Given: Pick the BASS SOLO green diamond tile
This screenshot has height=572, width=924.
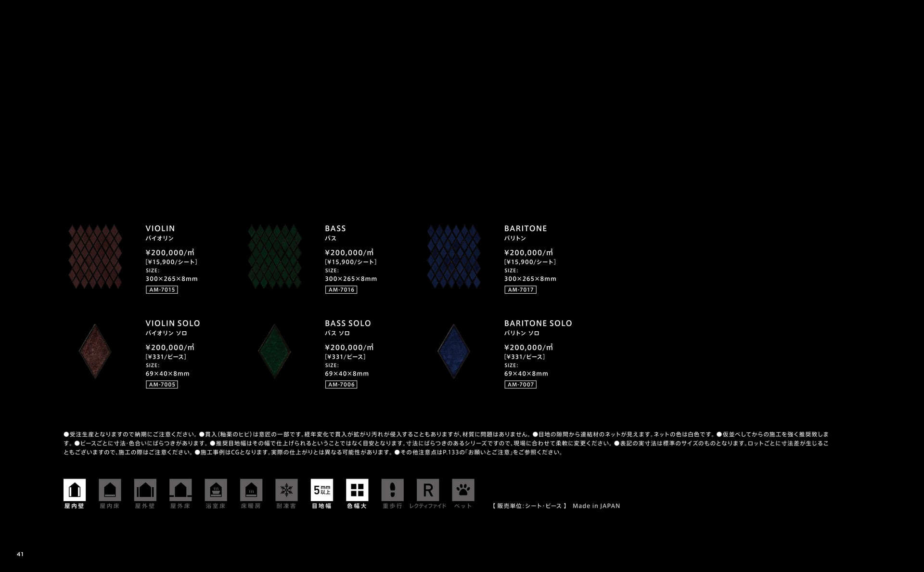Looking at the screenshot, I should click(275, 351).
